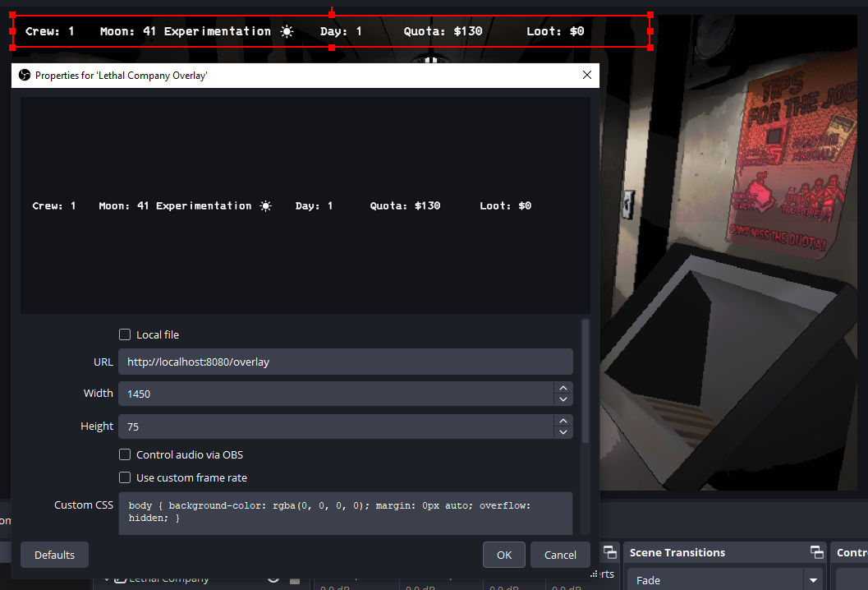868x590 pixels.
Task: Click the sun icon in the selected overlay source
Action: tap(287, 31)
